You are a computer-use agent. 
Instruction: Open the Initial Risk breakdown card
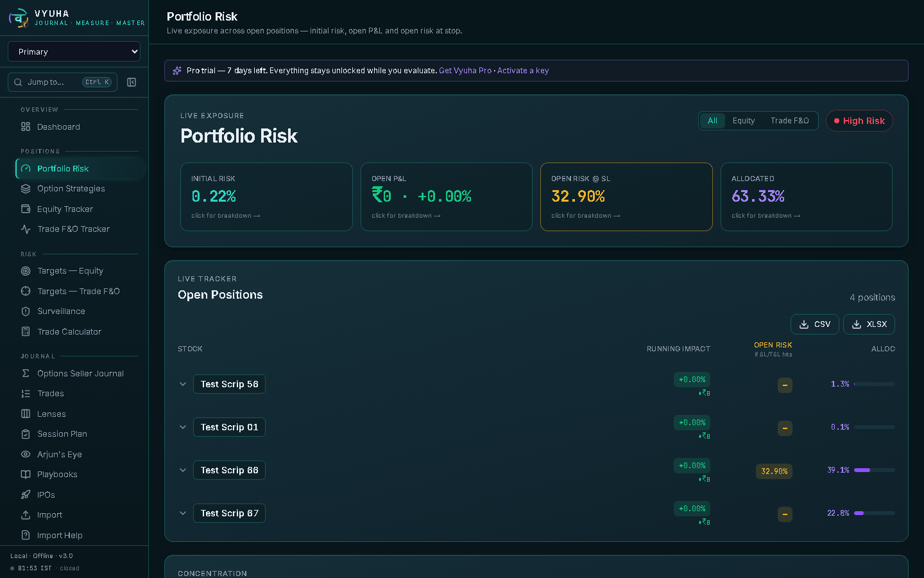[266, 197]
